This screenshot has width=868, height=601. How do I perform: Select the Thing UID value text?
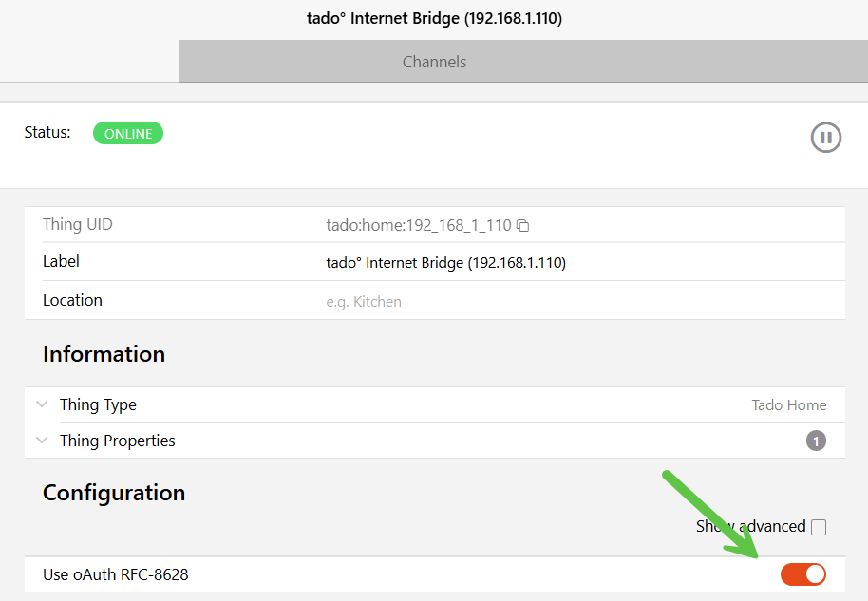[418, 226]
